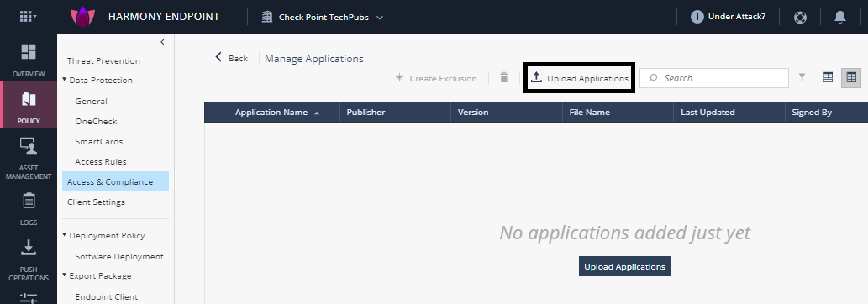The height and width of the screenshot is (304, 868).
Task: Switch to compact table view
Action: pyautogui.click(x=828, y=77)
